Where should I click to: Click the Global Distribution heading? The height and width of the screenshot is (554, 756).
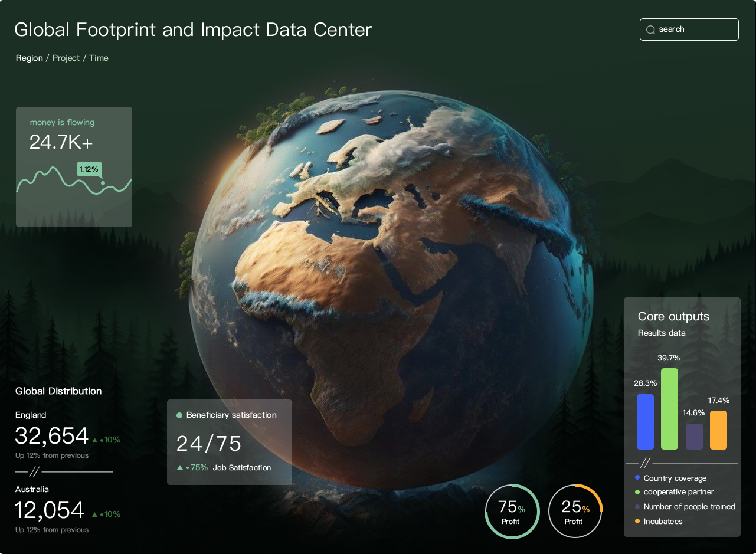tap(58, 391)
